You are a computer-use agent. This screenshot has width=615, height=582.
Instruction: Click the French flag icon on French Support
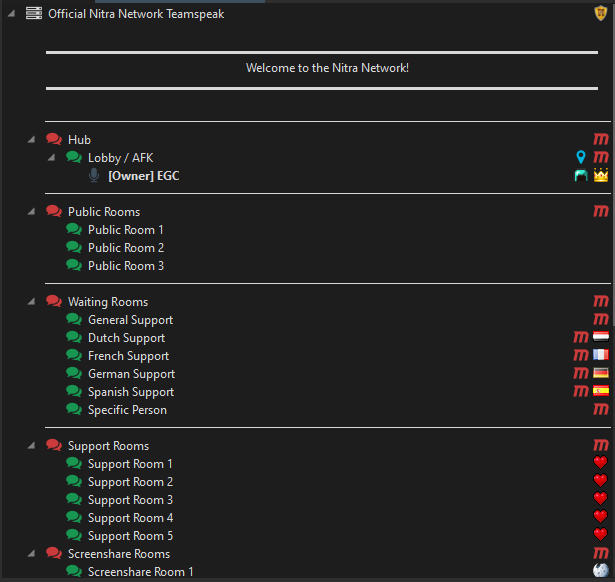pyautogui.click(x=600, y=355)
